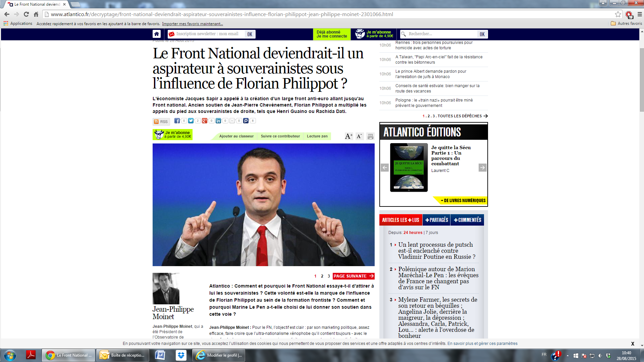
Task: Show next book in Atlantico Éditions carousel
Action: tap(482, 168)
